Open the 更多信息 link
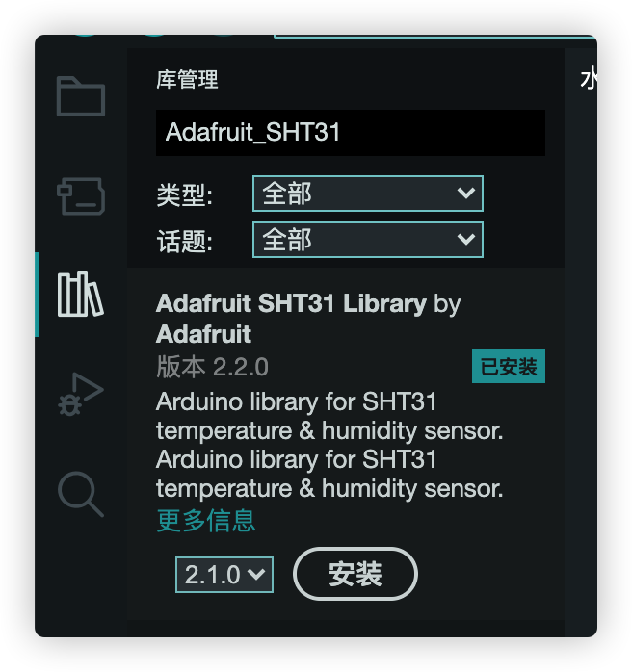The image size is (632, 672). pos(206,521)
